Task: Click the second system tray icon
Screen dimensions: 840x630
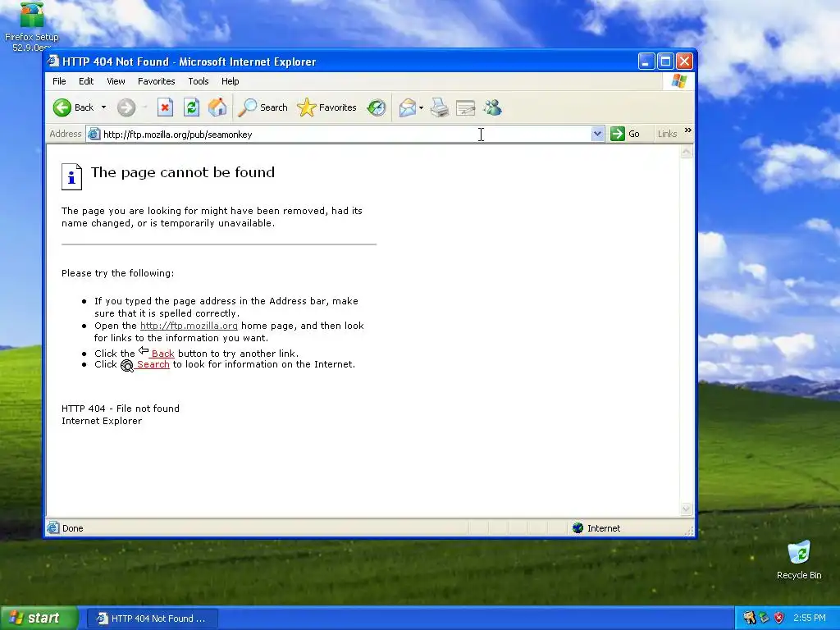Action: 764,619
